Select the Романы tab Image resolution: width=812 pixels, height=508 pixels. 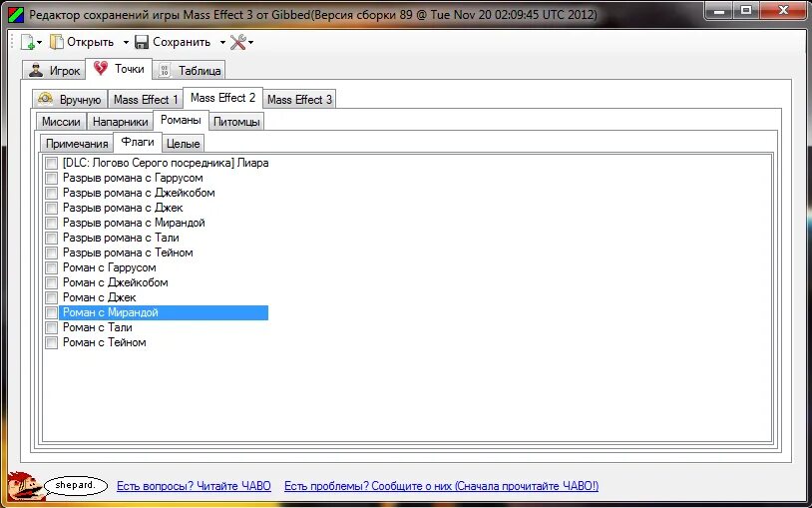click(181, 120)
